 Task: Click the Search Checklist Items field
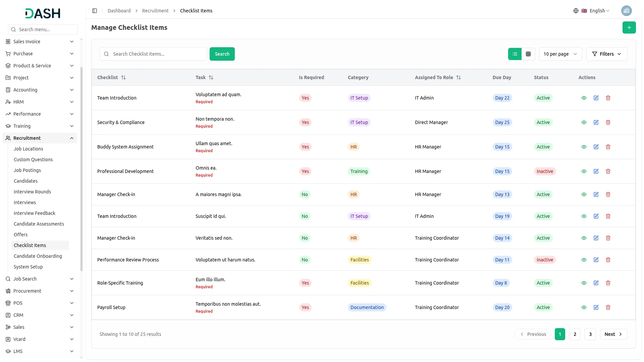157,54
